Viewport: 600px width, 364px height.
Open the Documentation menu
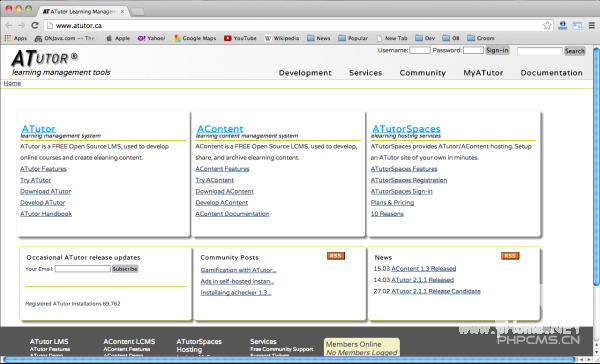[x=551, y=73]
